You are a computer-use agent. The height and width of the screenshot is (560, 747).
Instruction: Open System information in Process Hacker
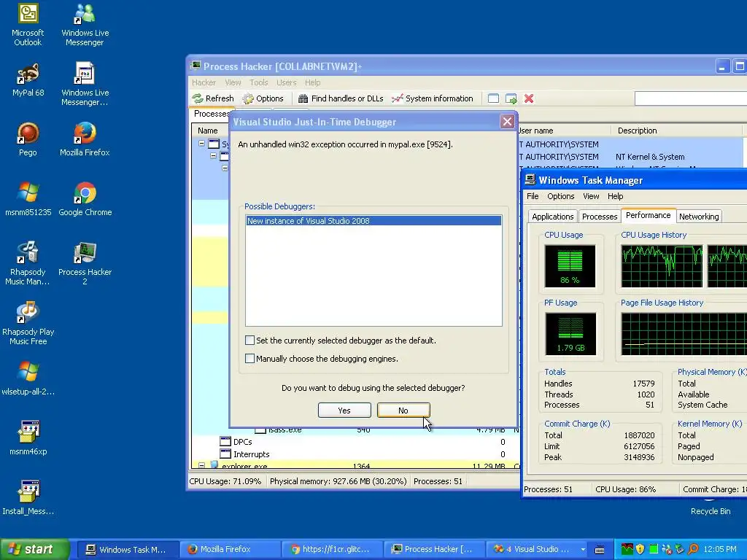[432, 98]
